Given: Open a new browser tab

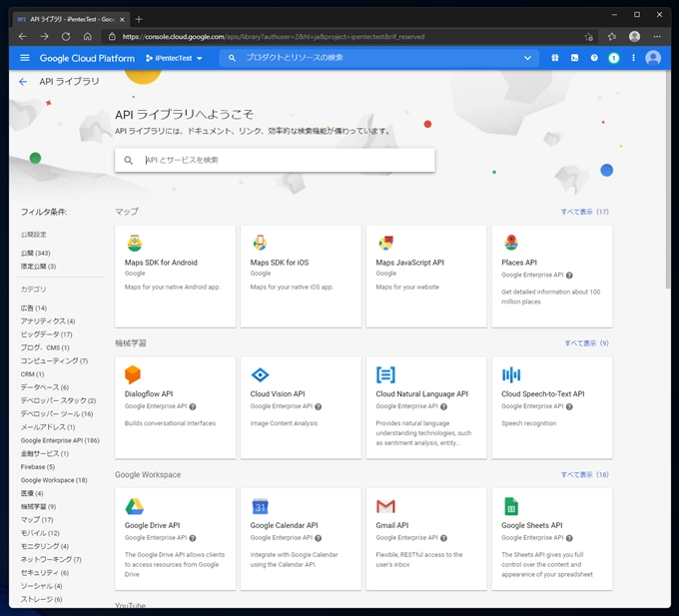Looking at the screenshot, I should pyautogui.click(x=139, y=19).
